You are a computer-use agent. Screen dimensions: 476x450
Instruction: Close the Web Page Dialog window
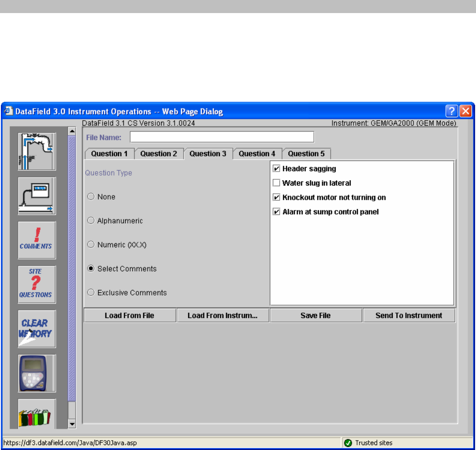tap(465, 111)
